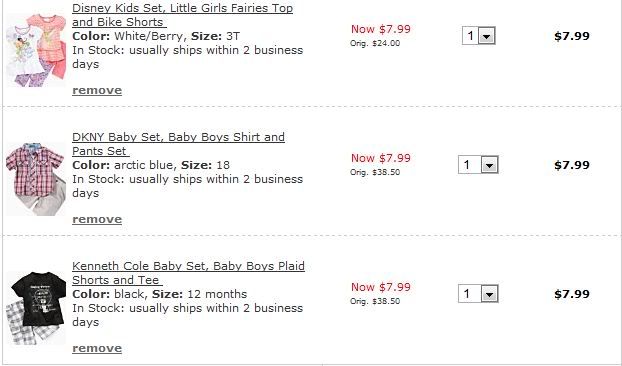This screenshot has height=366, width=622.
Task: Click the Kenneth Cole black tee thumbnail
Action: (x=36, y=308)
